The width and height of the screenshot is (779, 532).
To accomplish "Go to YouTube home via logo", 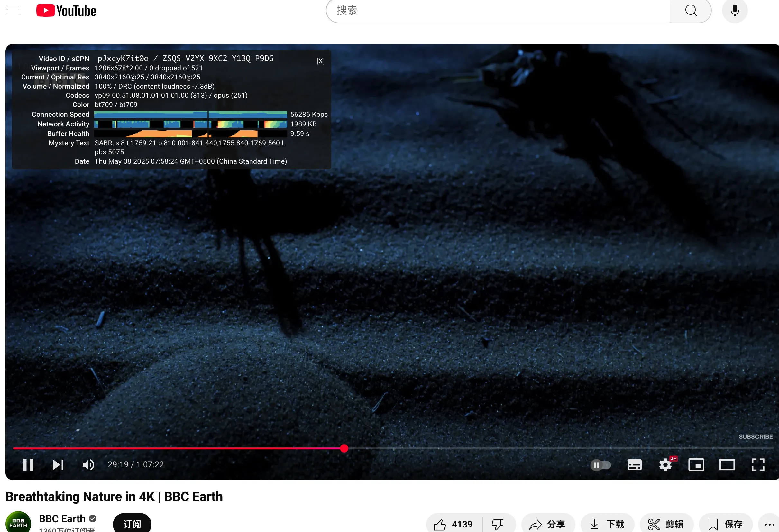I will (66, 11).
